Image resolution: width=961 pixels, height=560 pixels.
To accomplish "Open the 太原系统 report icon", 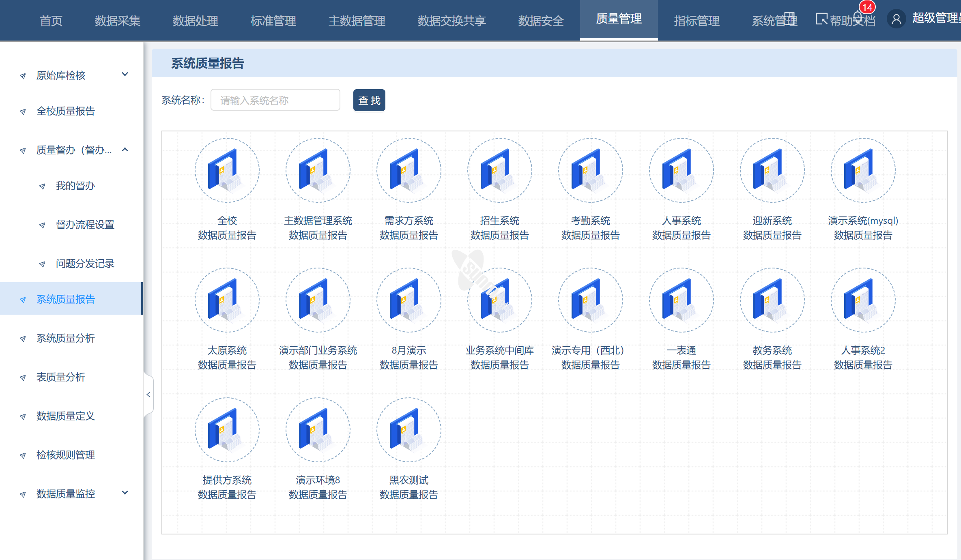I will pyautogui.click(x=227, y=300).
